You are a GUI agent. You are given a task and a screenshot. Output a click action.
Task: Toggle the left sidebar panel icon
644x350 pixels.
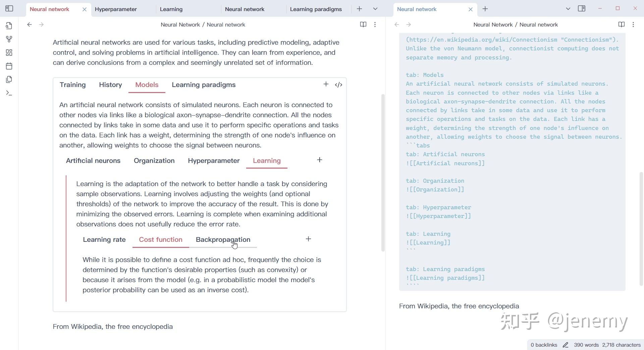click(x=9, y=9)
